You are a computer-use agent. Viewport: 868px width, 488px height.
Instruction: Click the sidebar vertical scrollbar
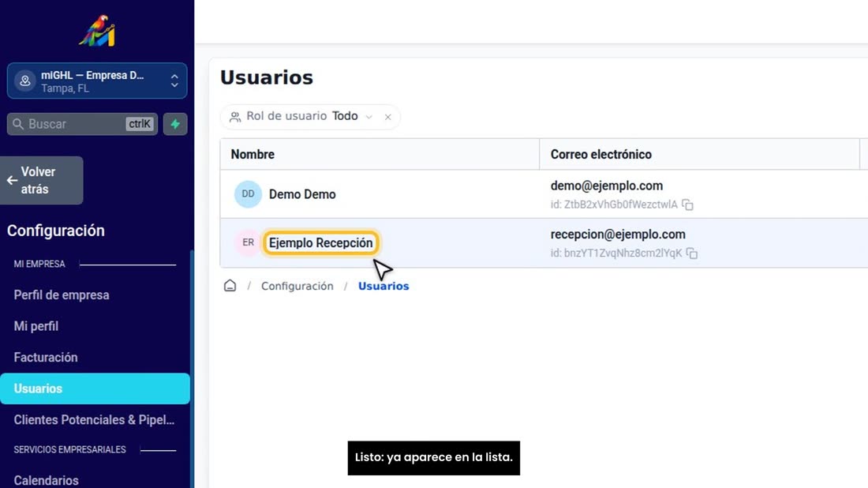[192, 368]
